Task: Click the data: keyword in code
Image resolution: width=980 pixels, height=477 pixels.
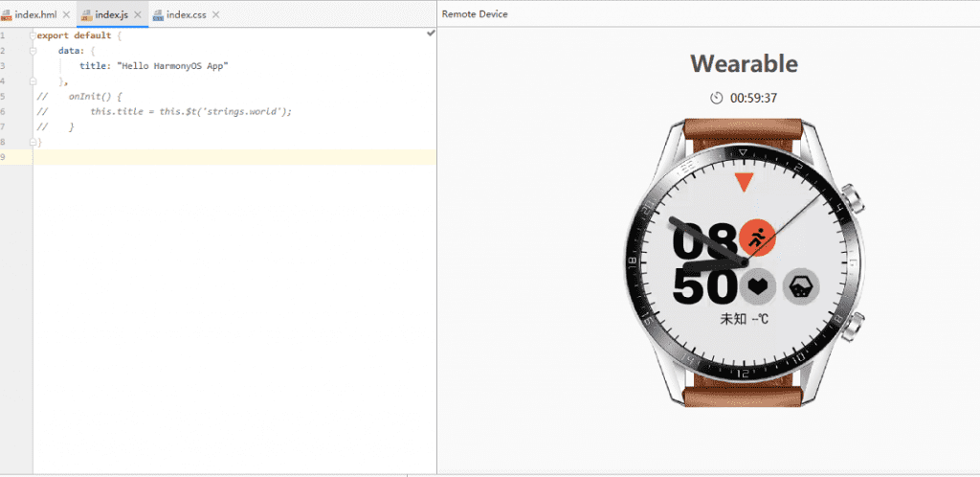Action: click(71, 51)
